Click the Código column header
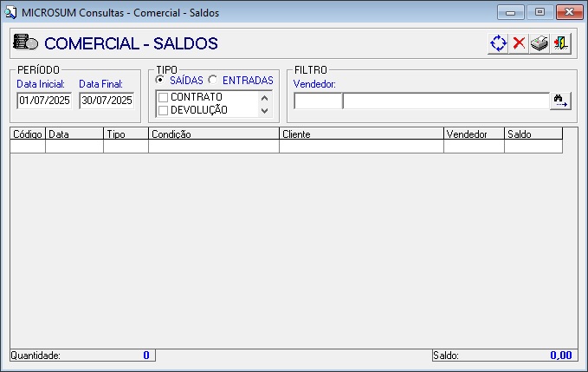This screenshot has height=372, width=588. [x=28, y=134]
